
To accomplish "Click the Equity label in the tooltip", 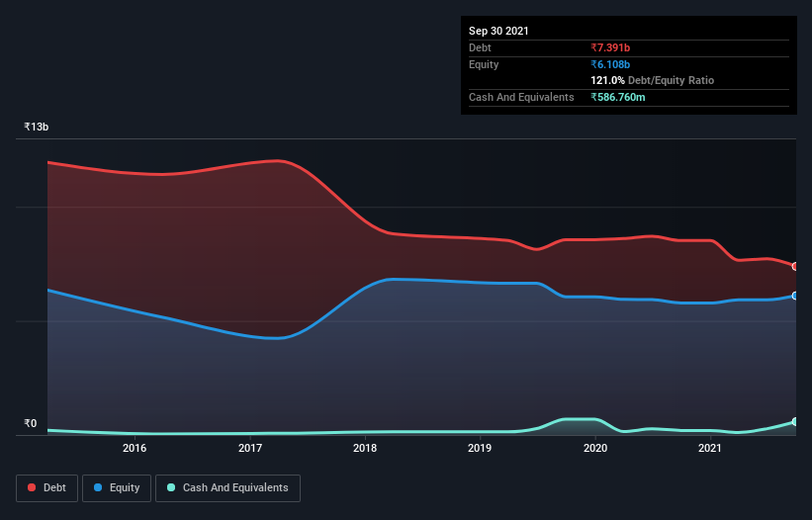I will coord(484,64).
